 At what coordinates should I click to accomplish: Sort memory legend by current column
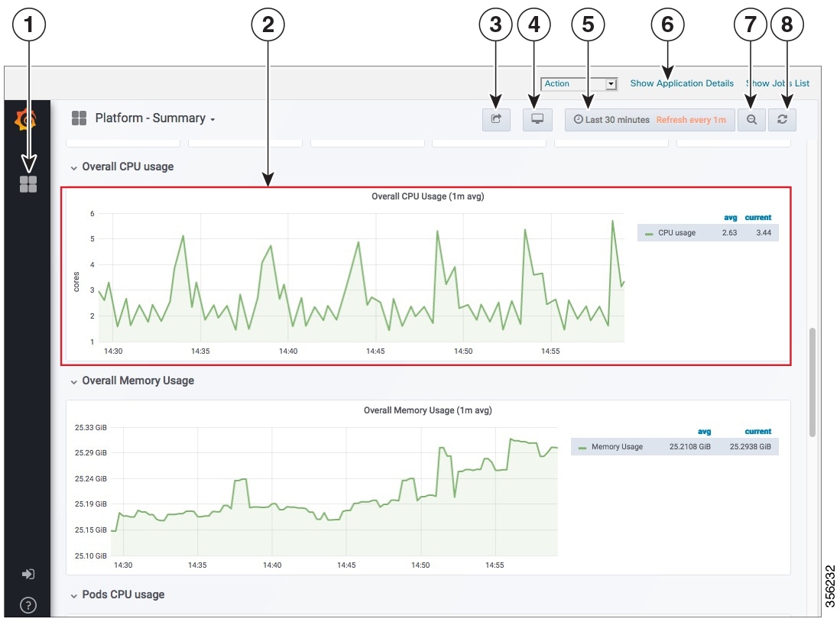758,431
